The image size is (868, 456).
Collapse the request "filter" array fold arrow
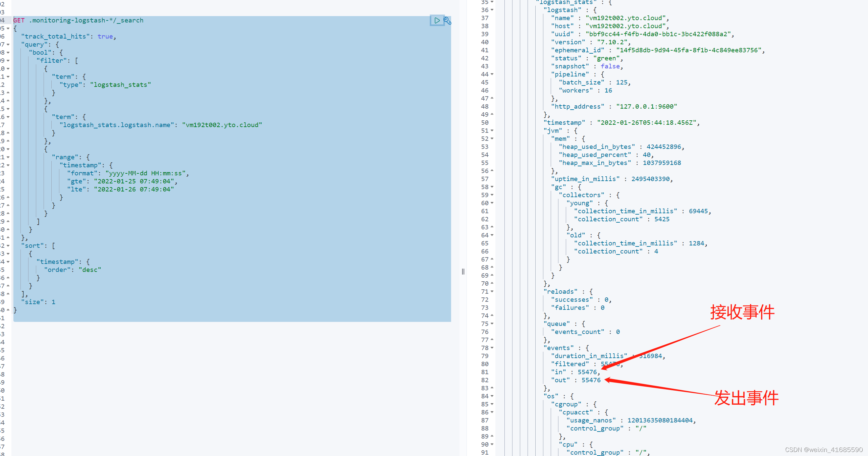pyautogui.click(x=8, y=61)
